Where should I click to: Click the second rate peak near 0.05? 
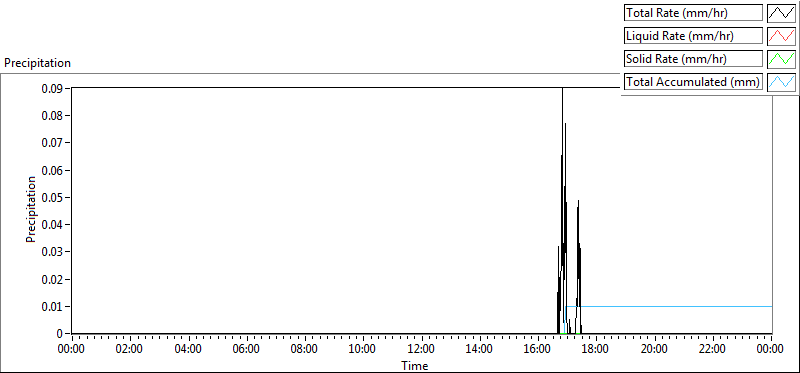point(579,201)
